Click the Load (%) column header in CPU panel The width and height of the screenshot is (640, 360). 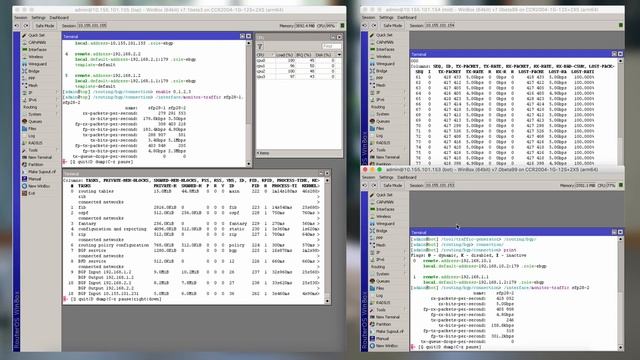(285, 55)
